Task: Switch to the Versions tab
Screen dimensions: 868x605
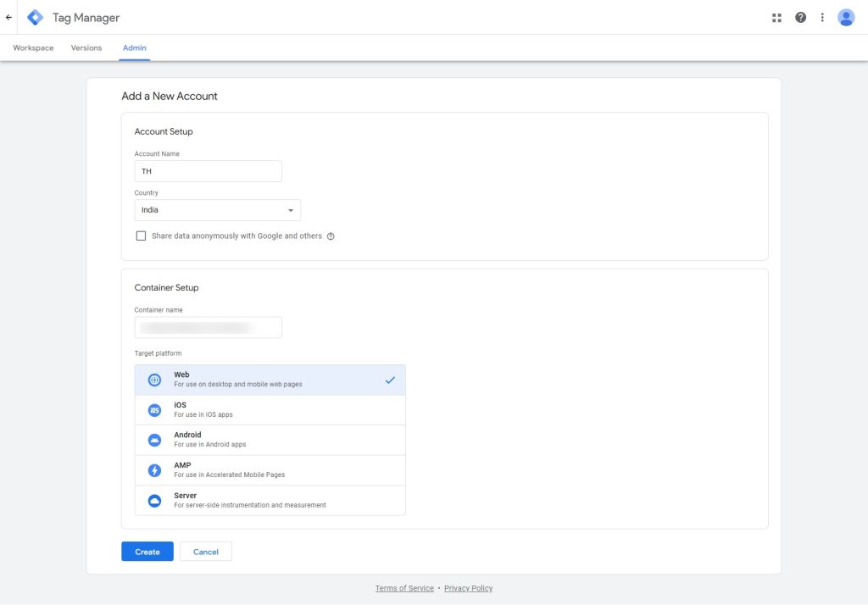Action: [x=86, y=47]
